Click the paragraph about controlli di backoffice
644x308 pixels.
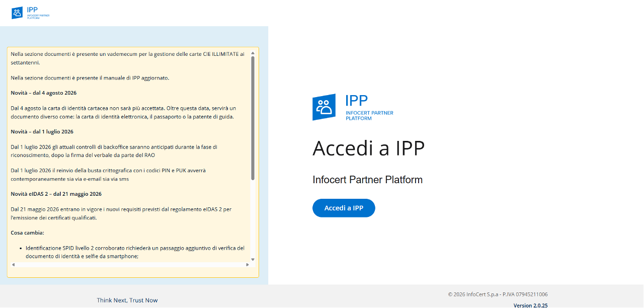(114, 151)
